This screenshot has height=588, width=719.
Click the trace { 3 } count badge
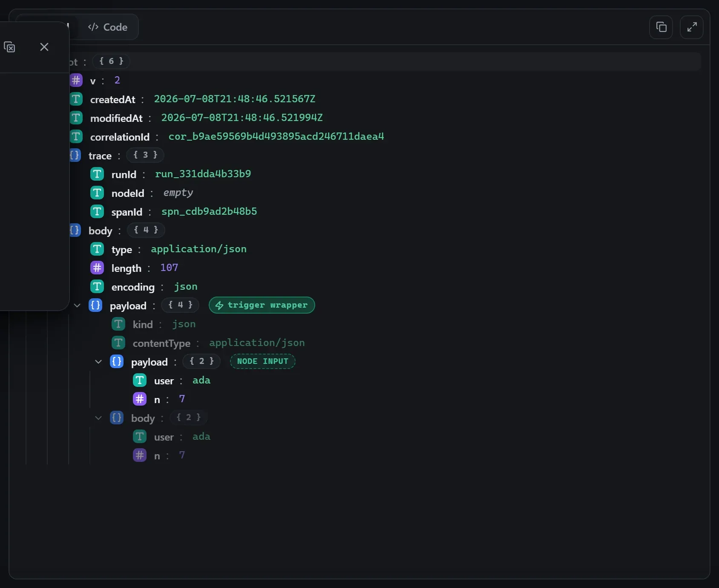click(145, 155)
